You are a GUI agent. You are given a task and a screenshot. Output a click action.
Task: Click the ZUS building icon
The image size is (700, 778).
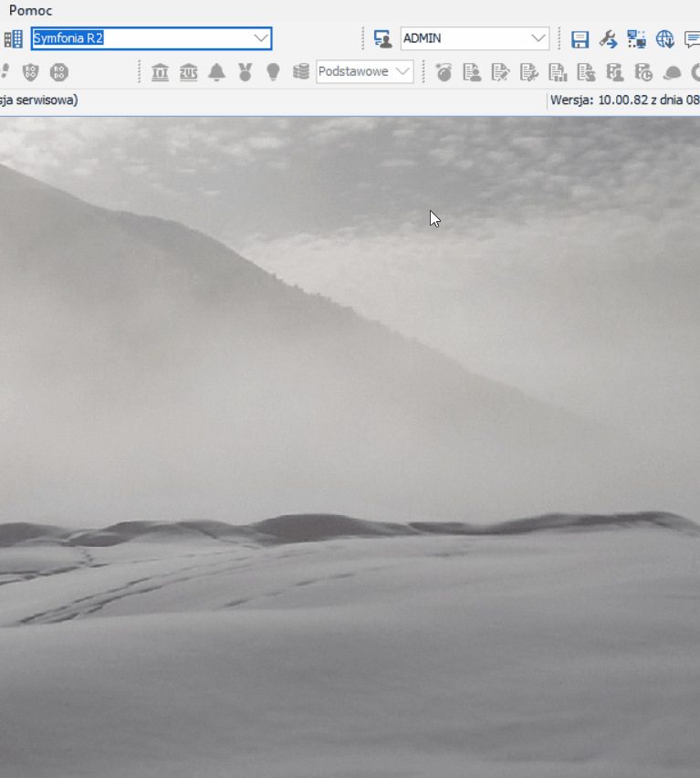pos(188,72)
